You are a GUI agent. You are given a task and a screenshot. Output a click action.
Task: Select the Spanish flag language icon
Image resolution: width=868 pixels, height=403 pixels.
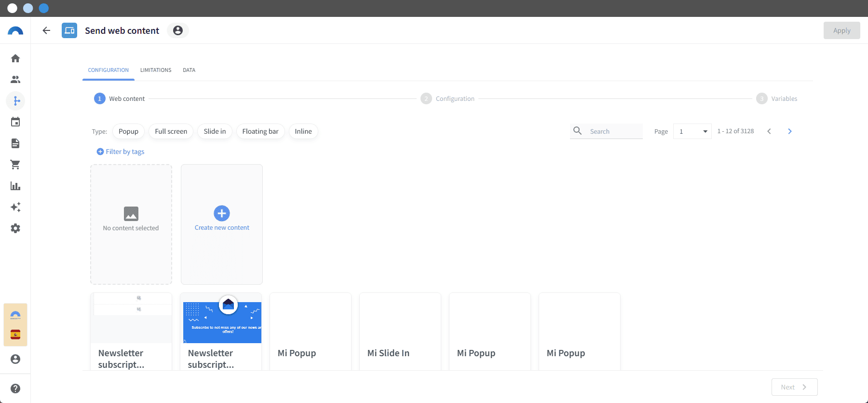point(15,334)
